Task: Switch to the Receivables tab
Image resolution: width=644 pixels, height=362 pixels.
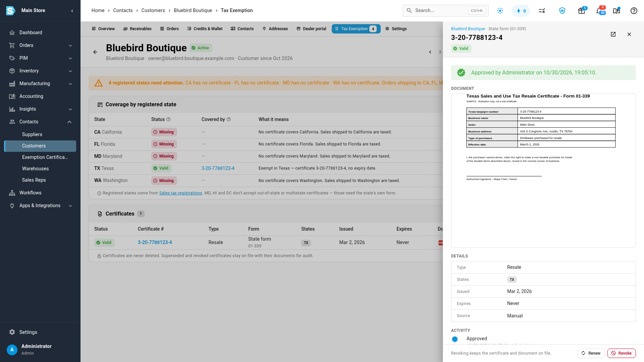Action: click(x=138, y=29)
